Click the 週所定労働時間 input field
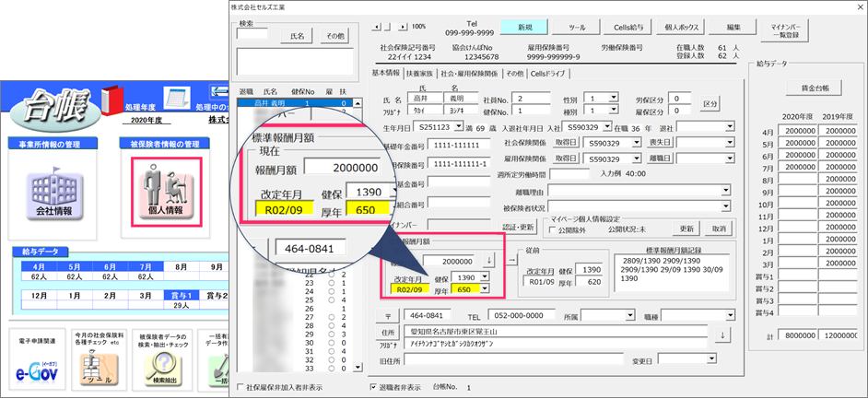 coord(570,174)
